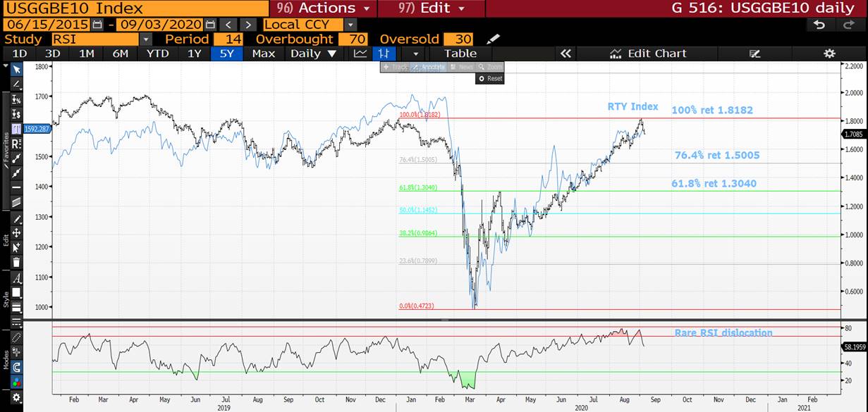Image resolution: width=868 pixels, height=412 pixels.
Task: Set range to 1Y
Action: pos(194,54)
